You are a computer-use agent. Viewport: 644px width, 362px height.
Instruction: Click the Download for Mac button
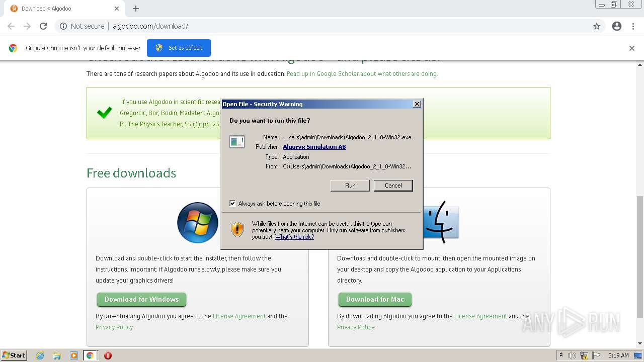point(375,300)
